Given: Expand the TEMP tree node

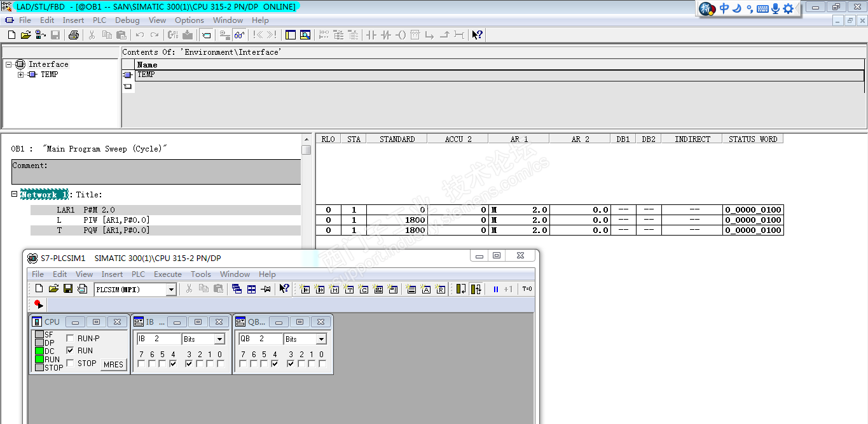Looking at the screenshot, I should coord(21,74).
